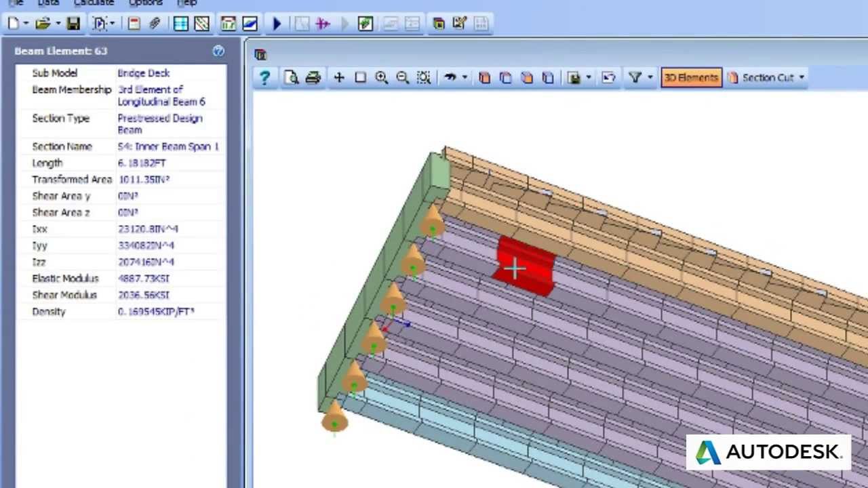Click the Elastic Modulus value 4887.73KSI
Viewport: 868px width, 488px height.
144,279
